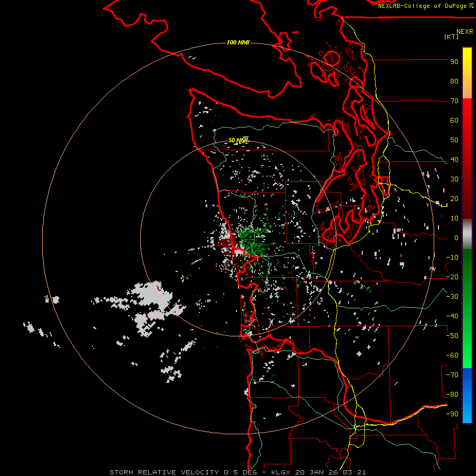Click the 20 JAN 26 date in the caption
The height and width of the screenshot is (476, 476).
pyautogui.click(x=316, y=472)
